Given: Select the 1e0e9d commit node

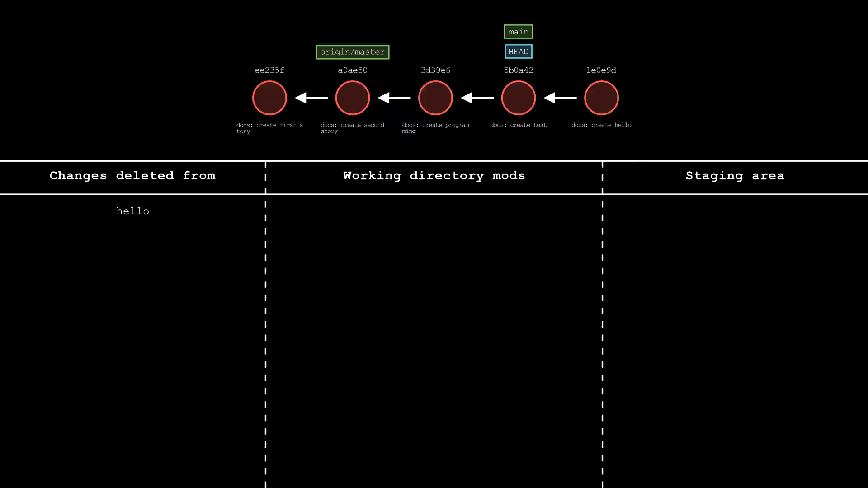Looking at the screenshot, I should [601, 98].
